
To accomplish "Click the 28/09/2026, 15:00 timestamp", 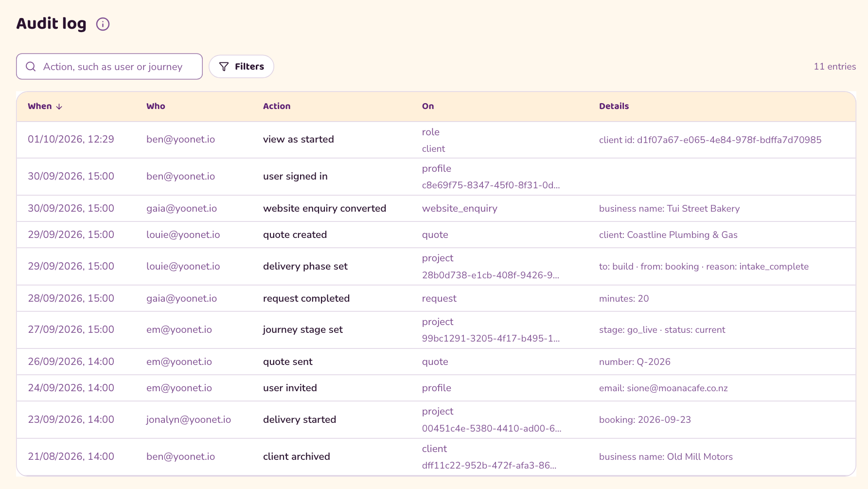I will point(71,298).
